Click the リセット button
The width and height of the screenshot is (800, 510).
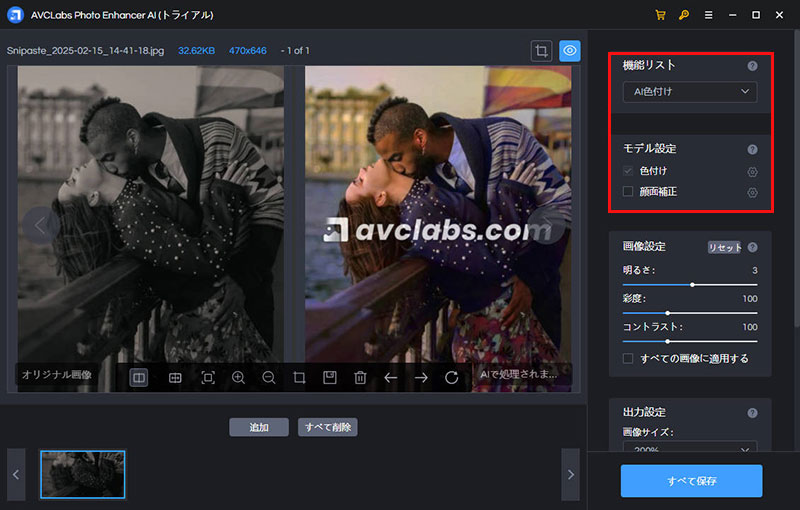pyautogui.click(x=724, y=247)
